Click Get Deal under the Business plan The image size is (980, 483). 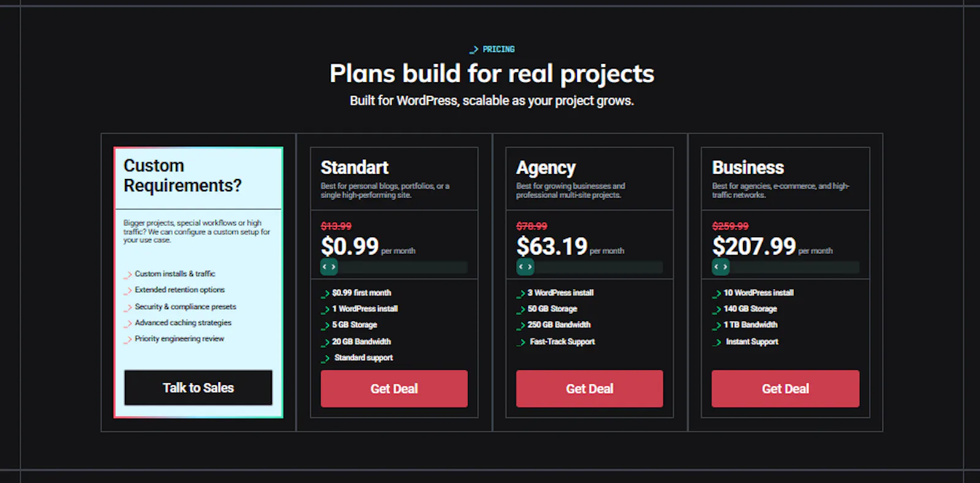785,389
